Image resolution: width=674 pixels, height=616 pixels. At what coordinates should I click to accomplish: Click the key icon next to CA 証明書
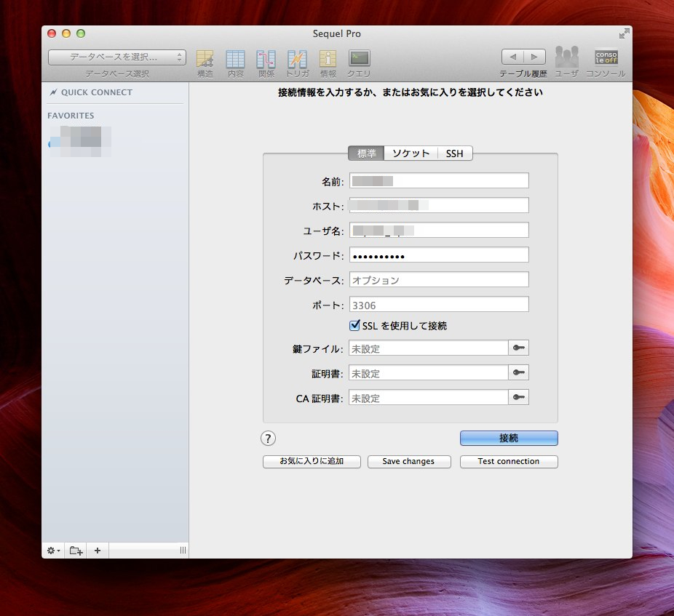pyautogui.click(x=518, y=398)
